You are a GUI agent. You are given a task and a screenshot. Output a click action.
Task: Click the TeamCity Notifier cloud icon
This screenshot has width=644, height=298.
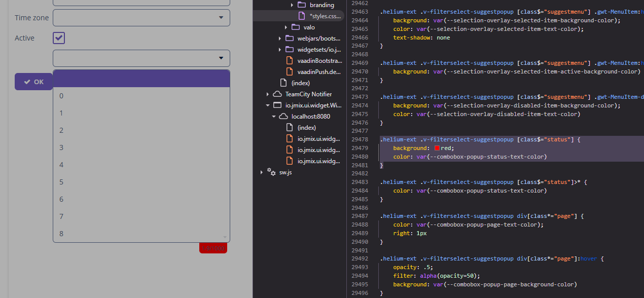pyautogui.click(x=277, y=94)
